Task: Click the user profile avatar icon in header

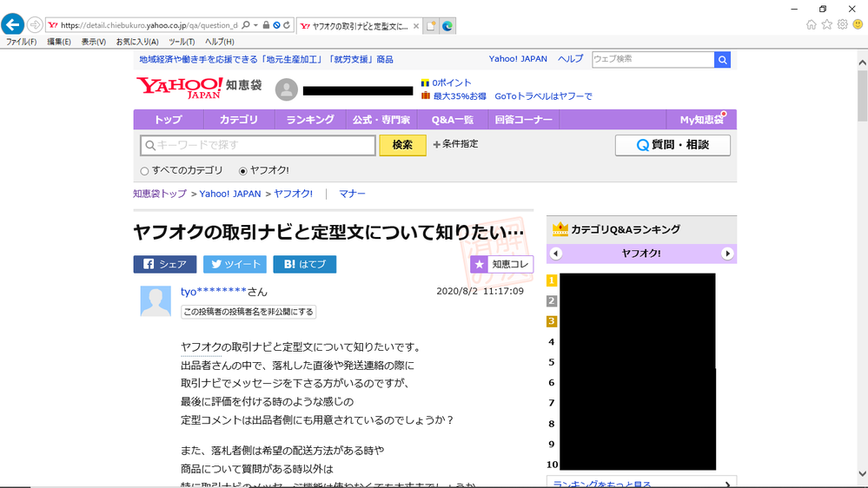Action: (x=286, y=89)
